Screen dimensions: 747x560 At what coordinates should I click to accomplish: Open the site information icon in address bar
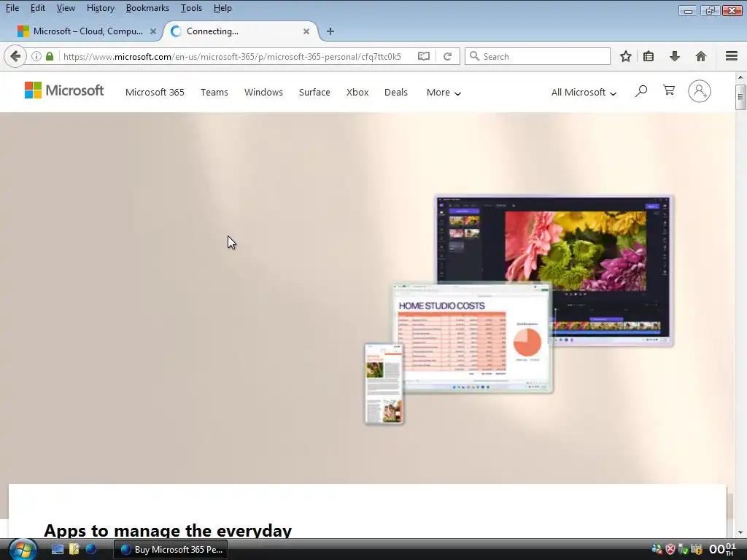(x=36, y=56)
